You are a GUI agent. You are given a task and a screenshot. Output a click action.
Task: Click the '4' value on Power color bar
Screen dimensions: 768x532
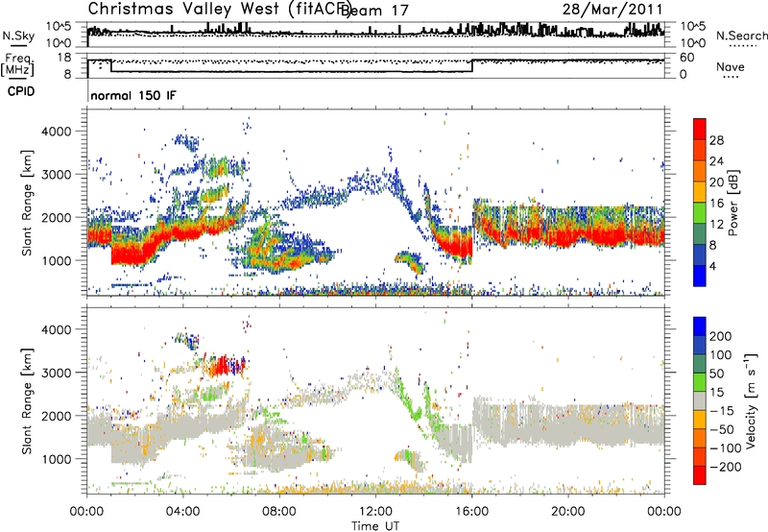pos(713,266)
